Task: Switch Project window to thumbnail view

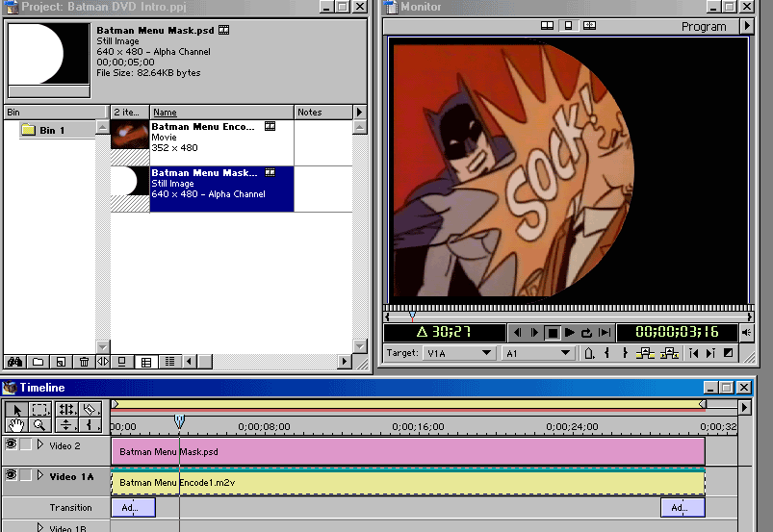Action: pyautogui.click(x=146, y=362)
